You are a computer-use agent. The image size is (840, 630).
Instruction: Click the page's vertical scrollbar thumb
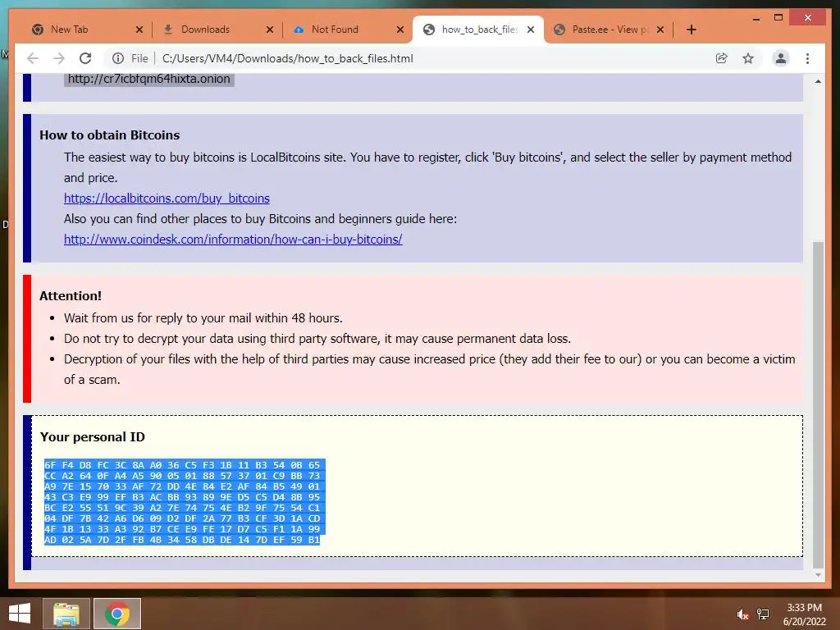(818, 404)
